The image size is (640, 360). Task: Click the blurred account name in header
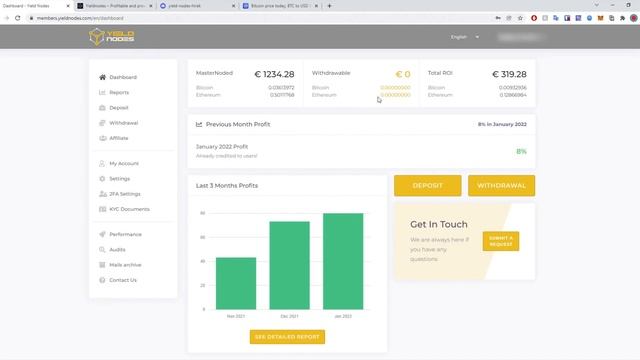coord(520,37)
